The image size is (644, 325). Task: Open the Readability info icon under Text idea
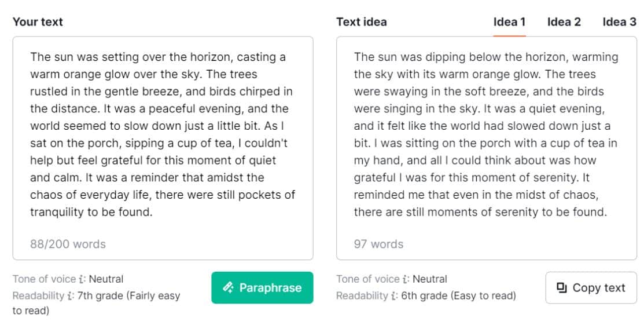[x=395, y=296]
